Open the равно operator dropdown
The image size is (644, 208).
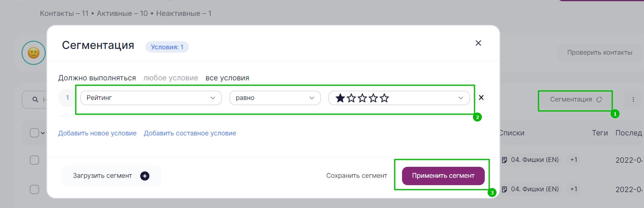pos(275,98)
